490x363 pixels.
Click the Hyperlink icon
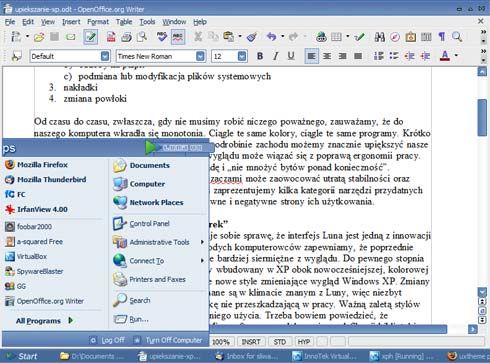pos(321,37)
